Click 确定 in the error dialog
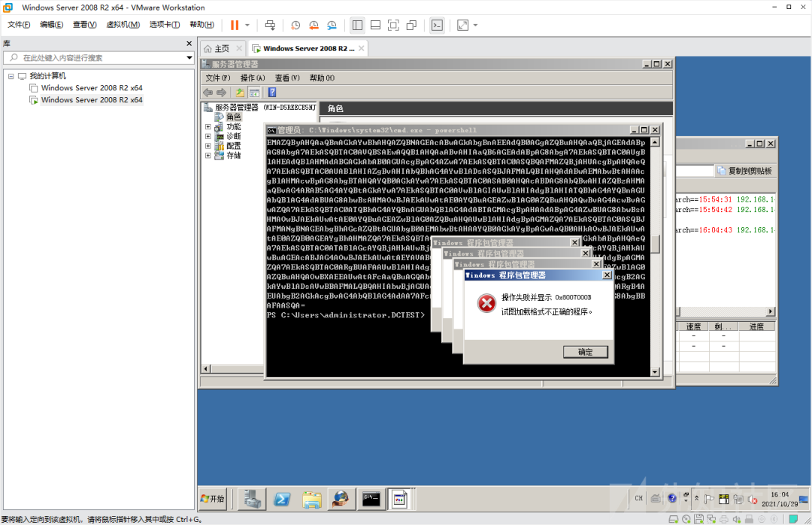812x525 pixels. coord(585,352)
